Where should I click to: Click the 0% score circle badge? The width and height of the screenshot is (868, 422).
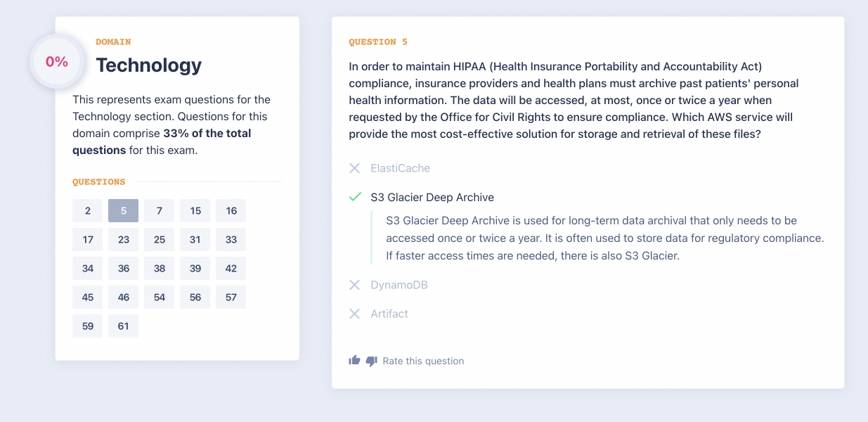pyautogui.click(x=57, y=62)
